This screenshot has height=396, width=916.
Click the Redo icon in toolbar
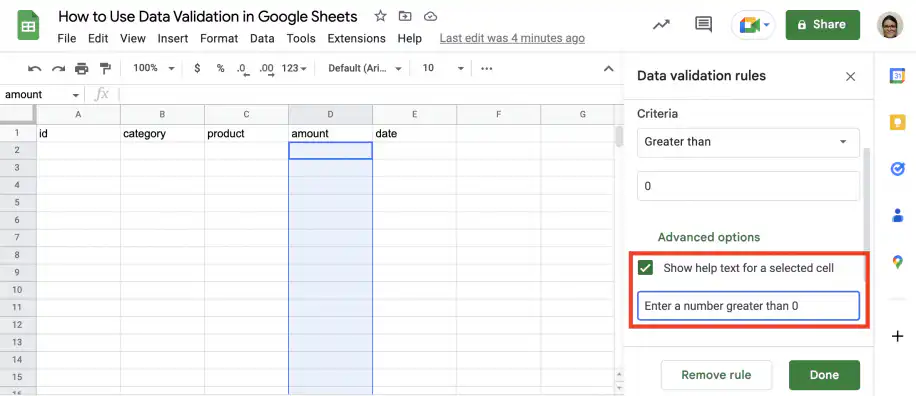[x=58, y=68]
